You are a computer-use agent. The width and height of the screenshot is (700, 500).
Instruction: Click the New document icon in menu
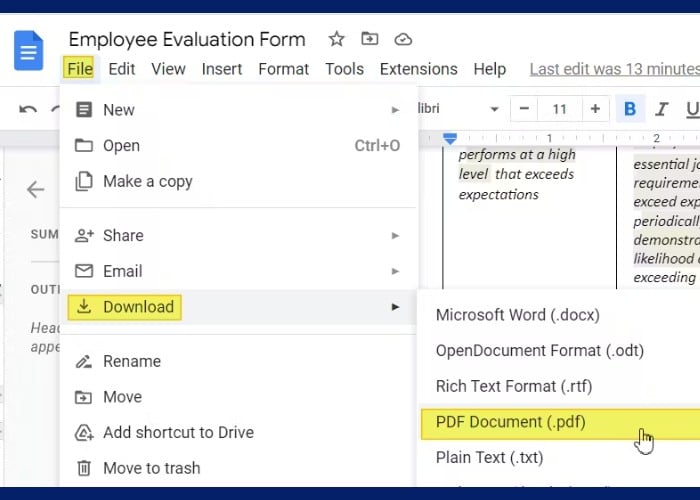click(x=84, y=109)
